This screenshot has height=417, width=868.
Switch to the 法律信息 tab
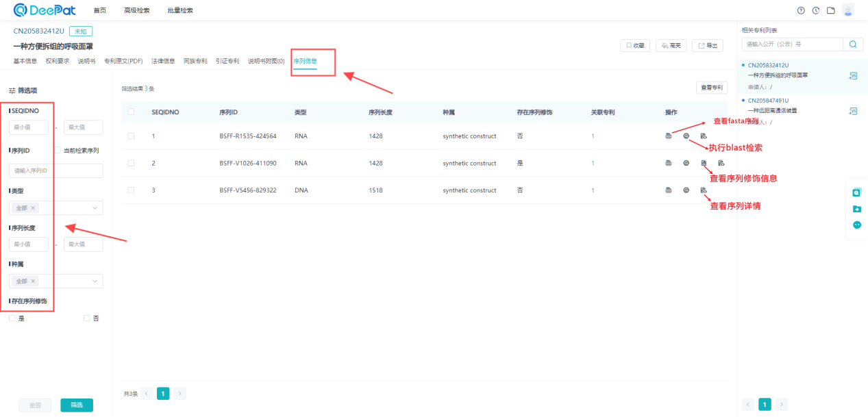pyautogui.click(x=163, y=61)
